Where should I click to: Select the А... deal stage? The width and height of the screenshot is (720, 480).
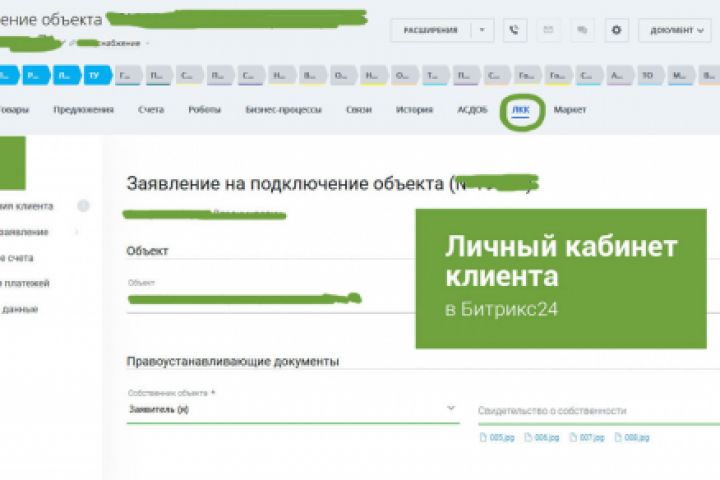tap(619, 75)
